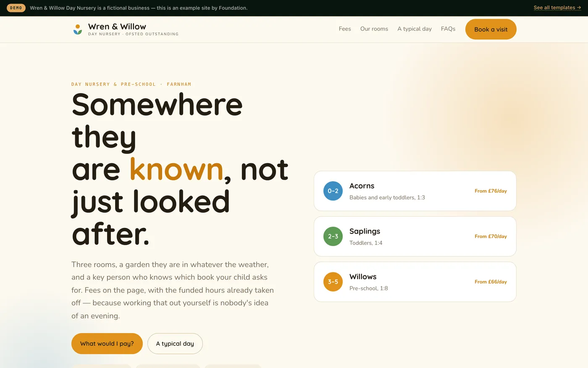The width and height of the screenshot is (588, 368).
Task: Click the outlined A typical day button
Action: point(175,344)
